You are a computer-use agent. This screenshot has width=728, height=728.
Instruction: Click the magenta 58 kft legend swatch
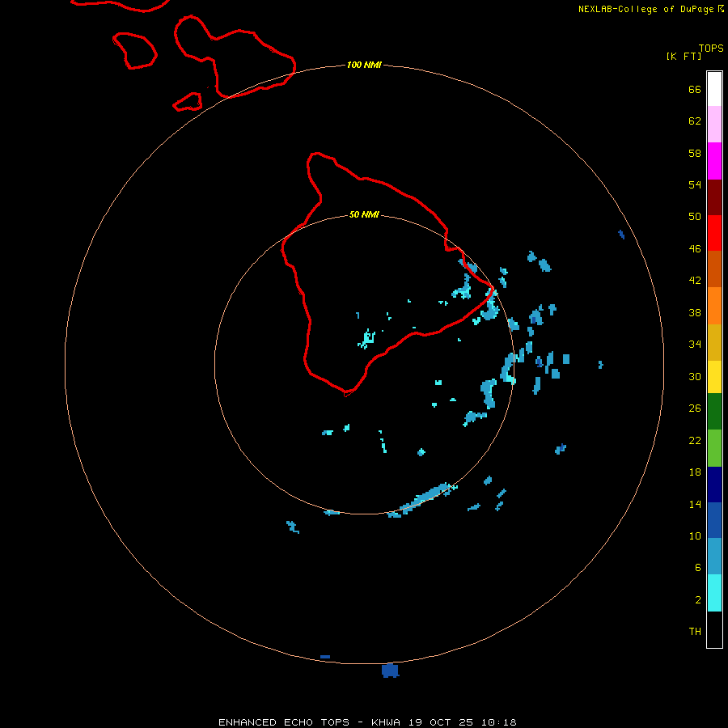(714, 161)
